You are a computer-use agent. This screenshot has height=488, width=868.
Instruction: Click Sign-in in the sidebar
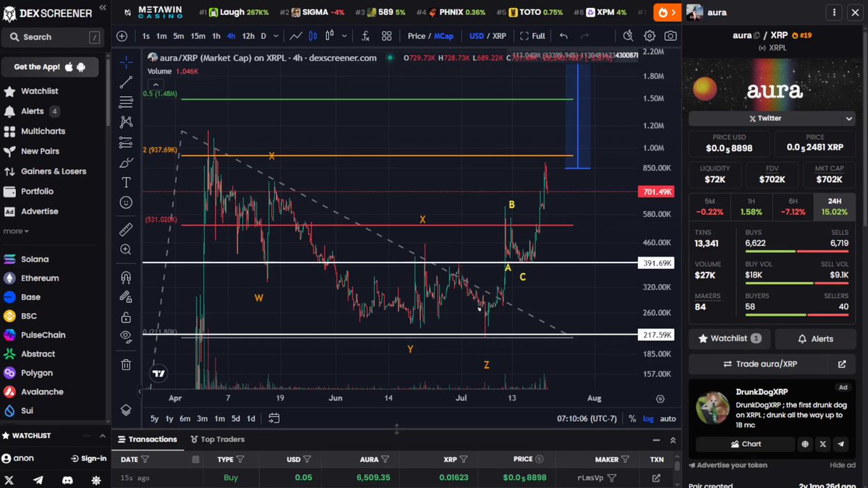pyautogui.click(x=88, y=458)
